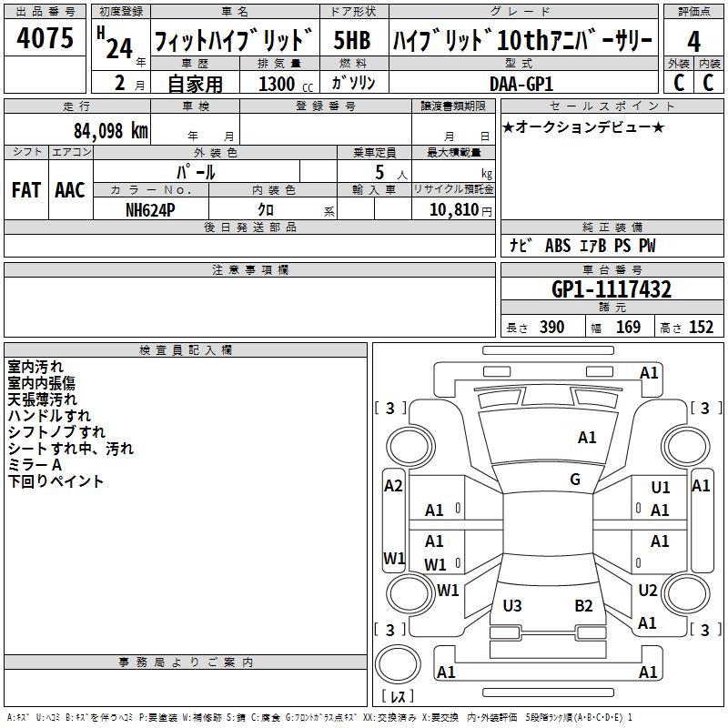Screen dimensions: 728x728
Task: Click lot number 4075
Action: click(x=45, y=37)
